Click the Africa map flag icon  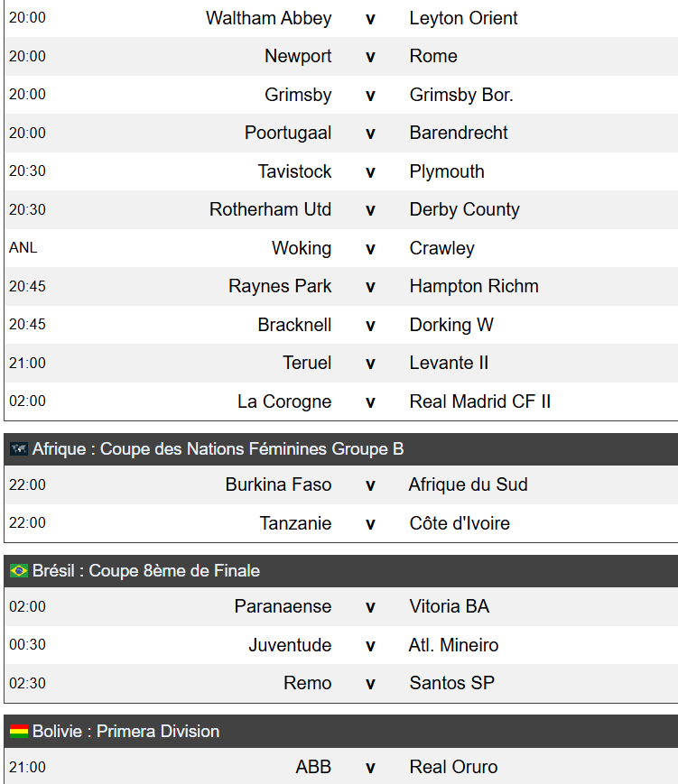19,449
